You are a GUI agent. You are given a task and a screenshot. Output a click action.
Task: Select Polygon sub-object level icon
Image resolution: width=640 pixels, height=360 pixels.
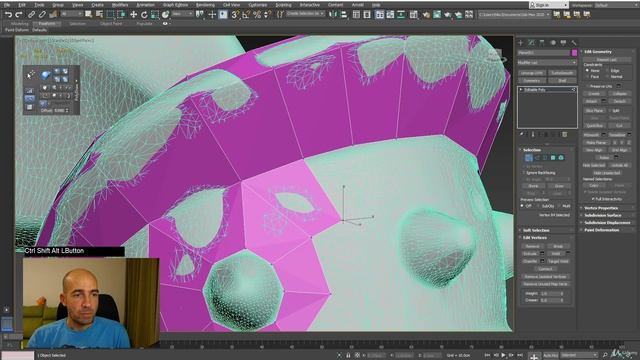click(553, 158)
